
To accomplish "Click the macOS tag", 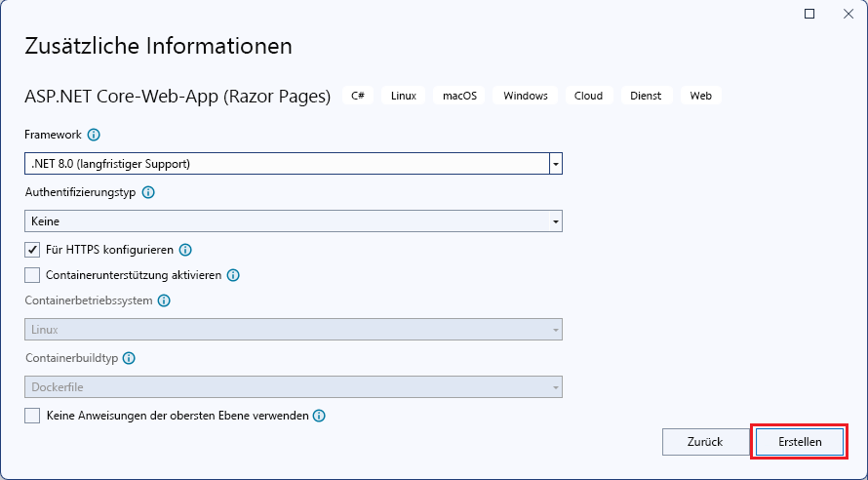I will point(459,96).
